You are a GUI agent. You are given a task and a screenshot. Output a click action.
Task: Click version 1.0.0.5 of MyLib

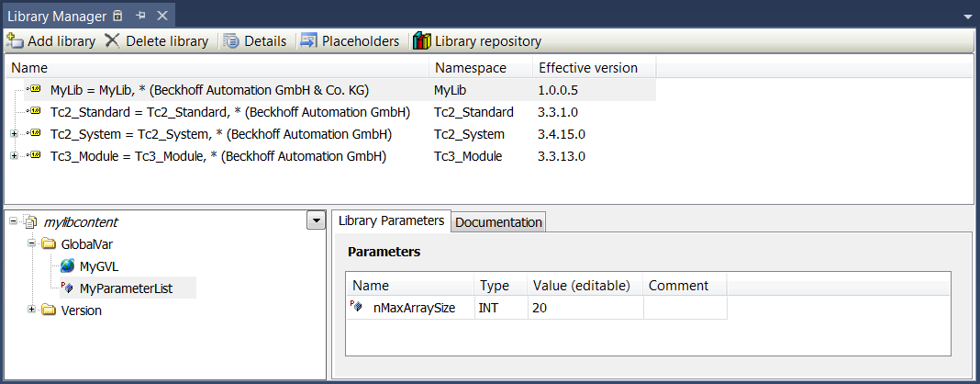[558, 91]
